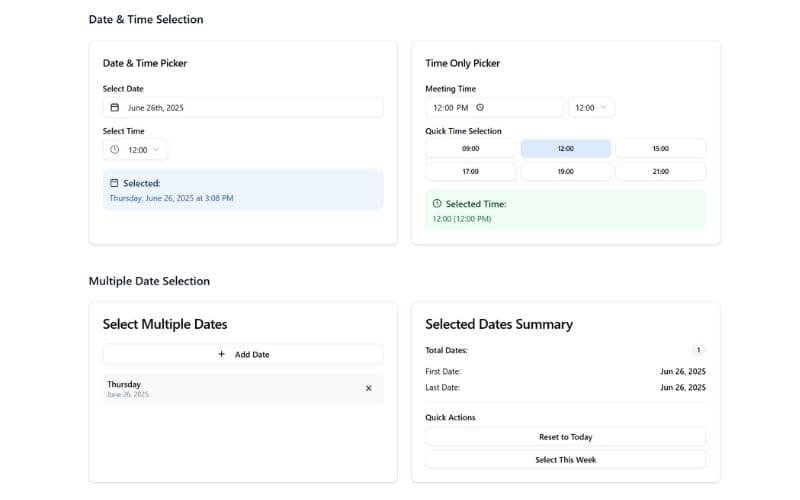800x500 pixels.
Task: Set meeting time to 19:00
Action: [565, 171]
